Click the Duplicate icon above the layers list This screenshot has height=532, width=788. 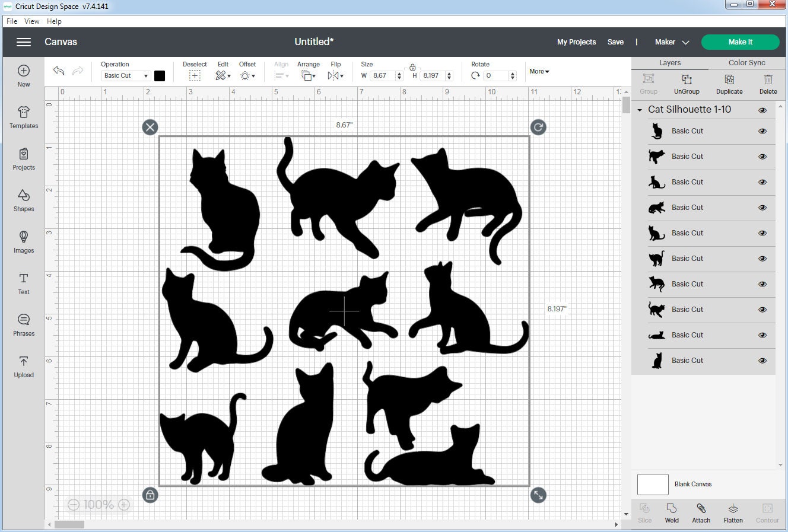coord(729,83)
